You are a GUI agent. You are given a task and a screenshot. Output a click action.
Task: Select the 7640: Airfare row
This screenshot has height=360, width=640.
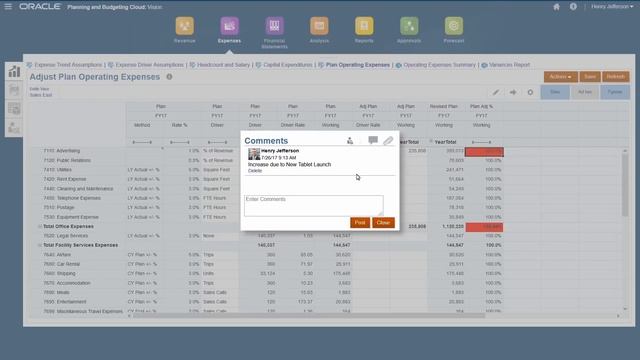pyautogui.click(x=57, y=255)
